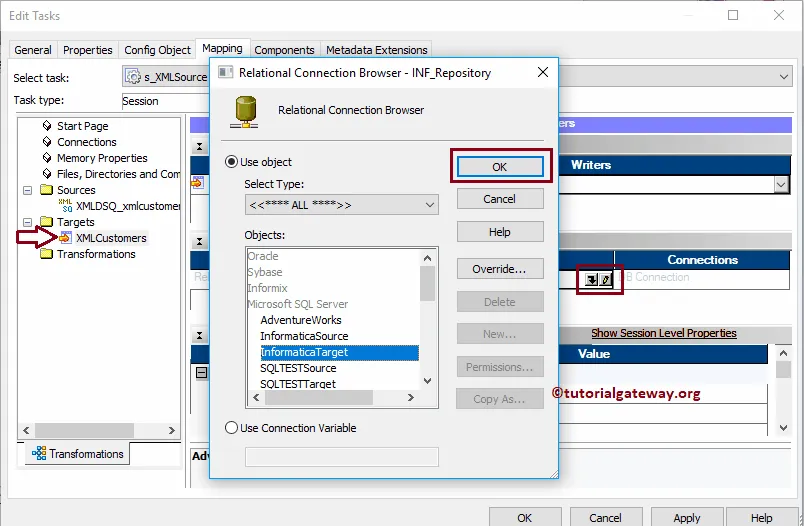Image resolution: width=804 pixels, height=526 pixels.
Task: Switch to the Properties tab
Action: (88, 50)
